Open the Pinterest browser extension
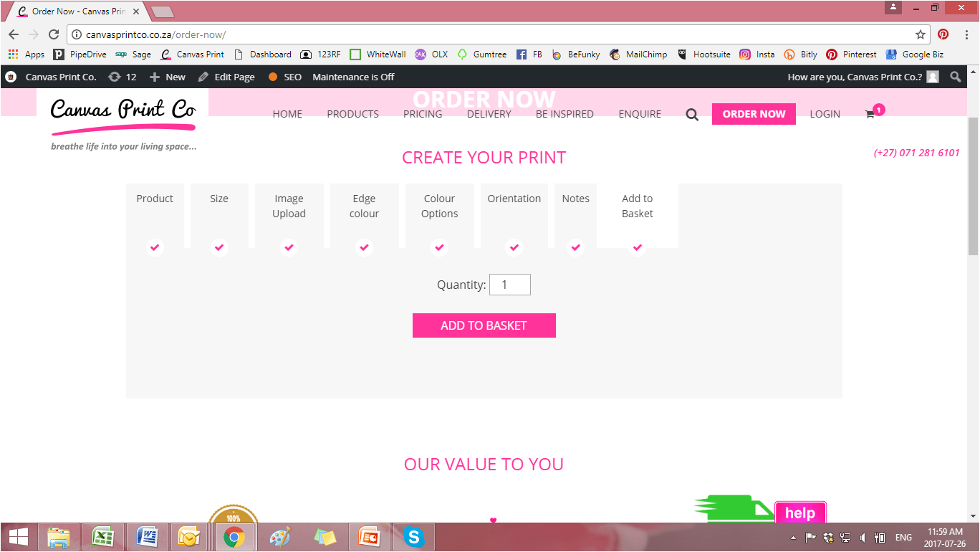980x552 pixels. tap(943, 34)
